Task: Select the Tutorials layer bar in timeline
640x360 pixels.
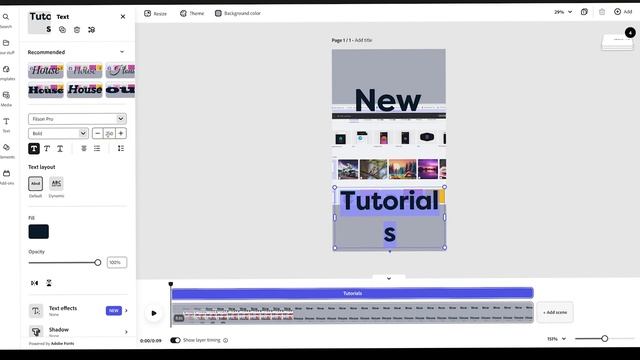Action: click(x=352, y=293)
